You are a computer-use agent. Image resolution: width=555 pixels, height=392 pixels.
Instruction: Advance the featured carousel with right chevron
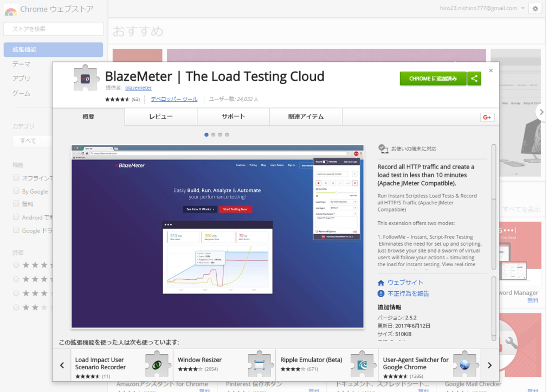[x=541, y=112]
